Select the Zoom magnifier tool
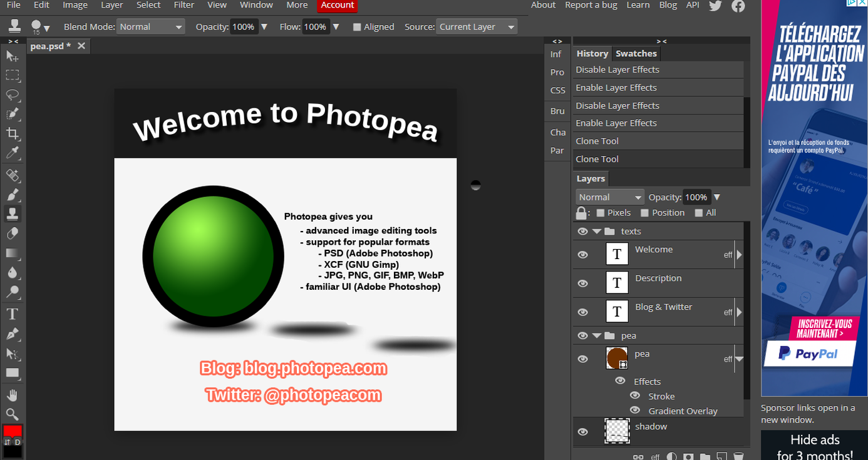The image size is (868, 460). click(x=12, y=414)
